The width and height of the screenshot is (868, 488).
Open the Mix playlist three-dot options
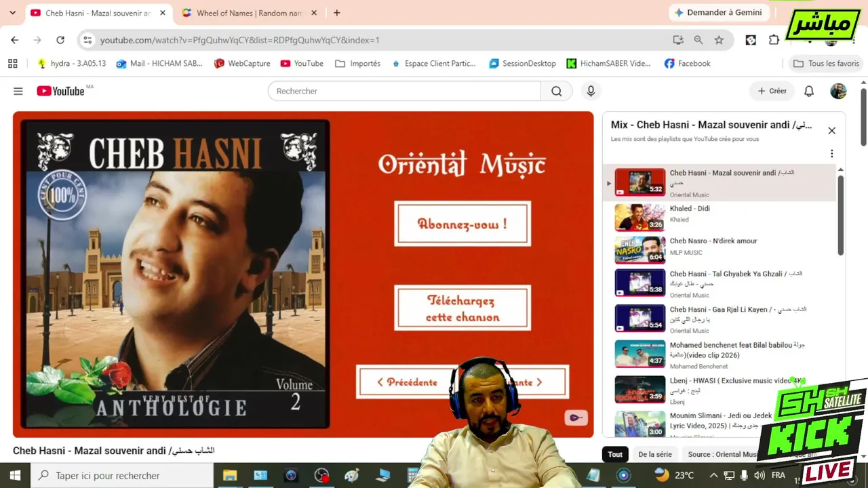click(x=831, y=154)
